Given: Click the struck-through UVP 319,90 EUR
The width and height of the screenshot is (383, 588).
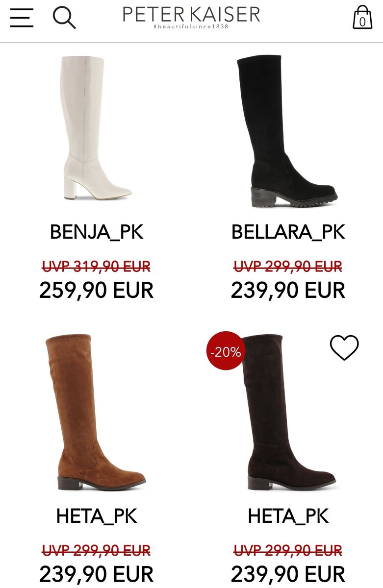Looking at the screenshot, I should pyautogui.click(x=97, y=267).
